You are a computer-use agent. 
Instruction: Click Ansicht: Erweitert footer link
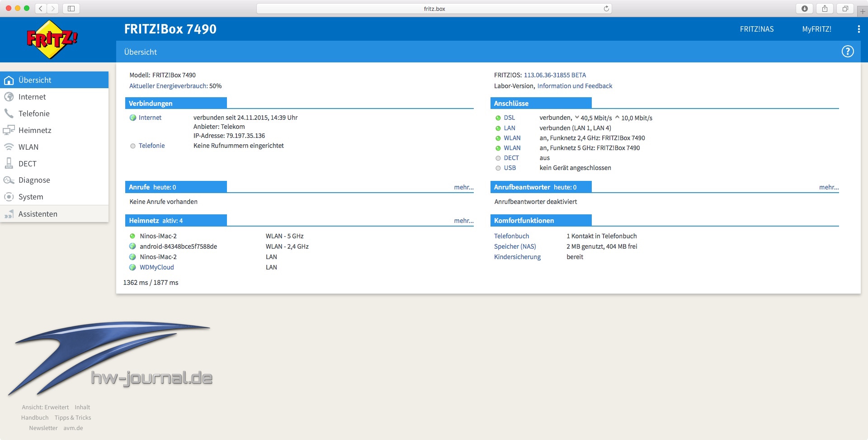[45, 407]
